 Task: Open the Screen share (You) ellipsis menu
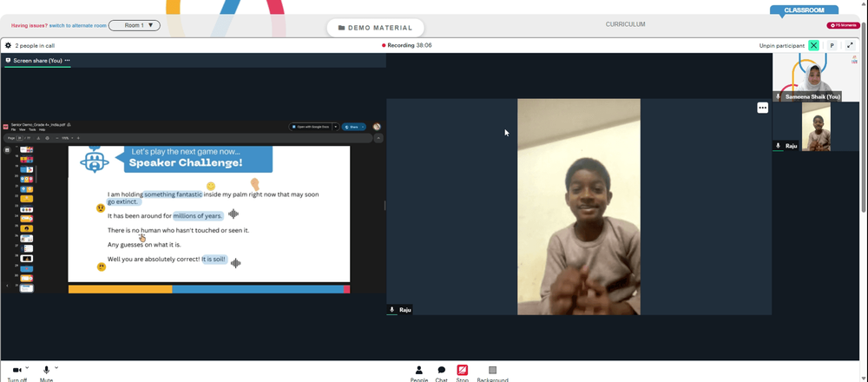pyautogui.click(x=68, y=61)
